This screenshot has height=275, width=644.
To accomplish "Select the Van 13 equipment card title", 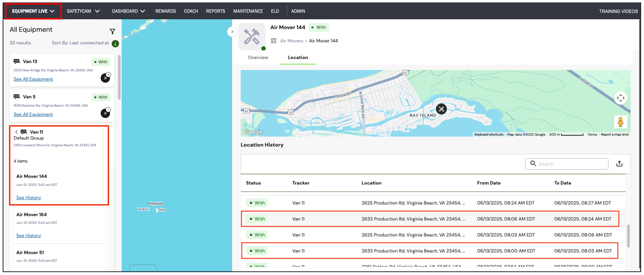I will coord(30,62).
